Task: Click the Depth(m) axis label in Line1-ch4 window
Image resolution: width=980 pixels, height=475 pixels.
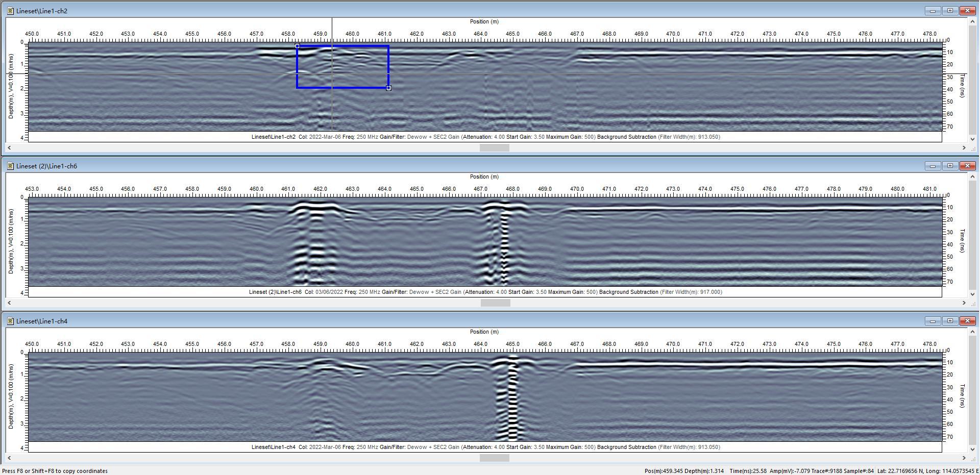Action: [x=11, y=396]
